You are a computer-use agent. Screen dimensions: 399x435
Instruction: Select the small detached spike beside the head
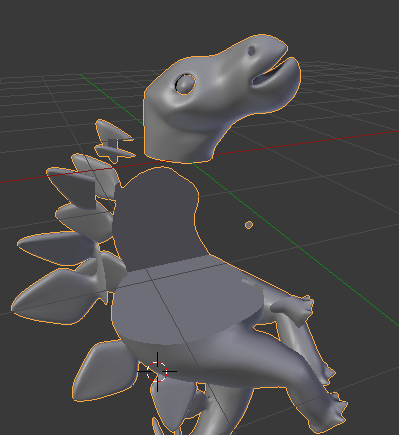[114, 141]
